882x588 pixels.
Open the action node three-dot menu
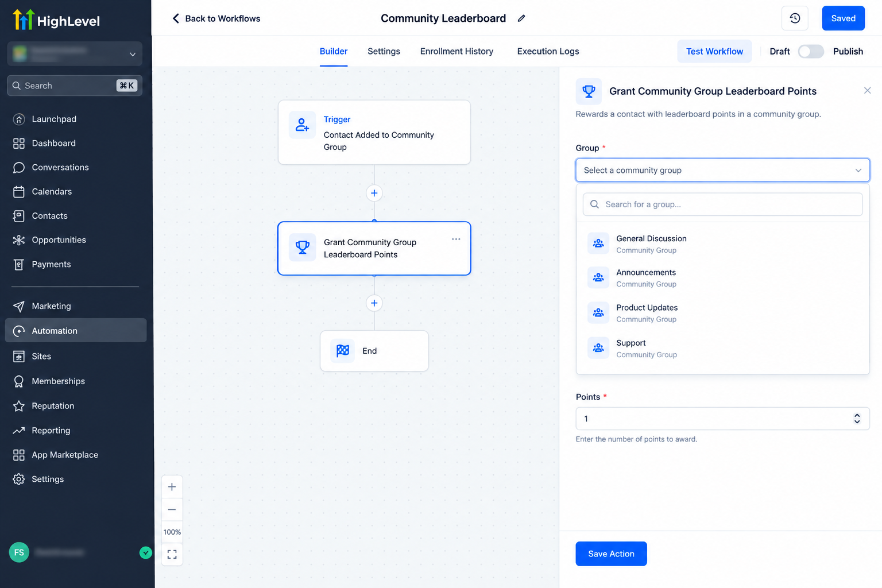[x=456, y=239]
